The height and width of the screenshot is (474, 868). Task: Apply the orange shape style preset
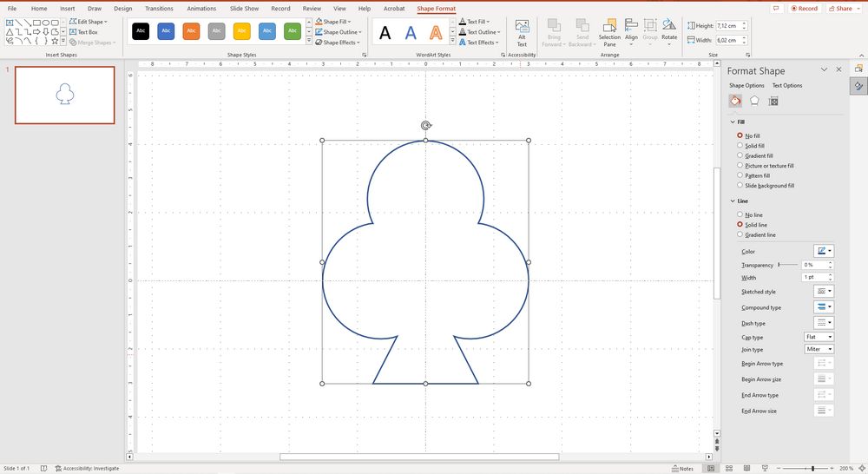[191, 31]
